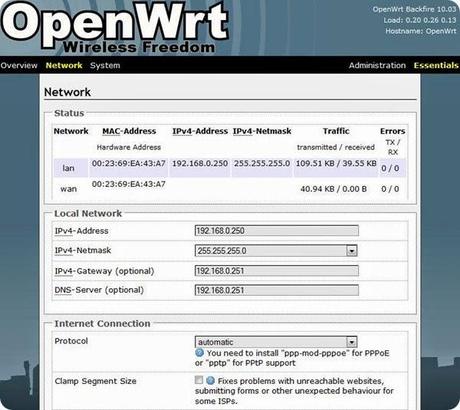Click the IPv4-Netmask column header in Status
Viewport: 460px width, 410px height.
[x=262, y=131]
